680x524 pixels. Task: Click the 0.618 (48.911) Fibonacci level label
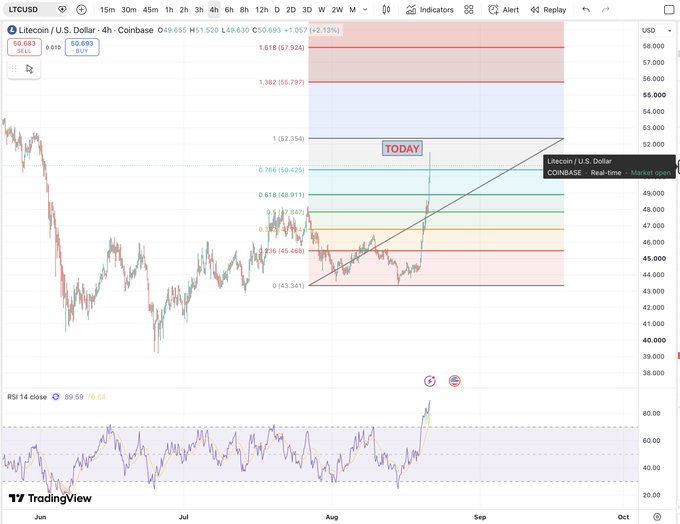(x=281, y=195)
